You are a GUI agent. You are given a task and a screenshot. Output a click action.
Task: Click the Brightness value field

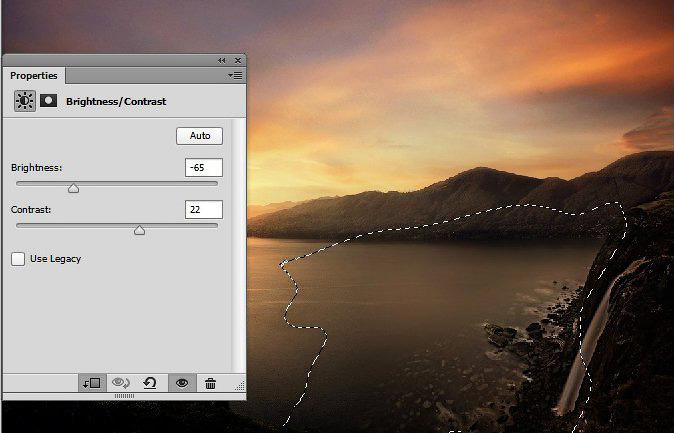click(204, 167)
